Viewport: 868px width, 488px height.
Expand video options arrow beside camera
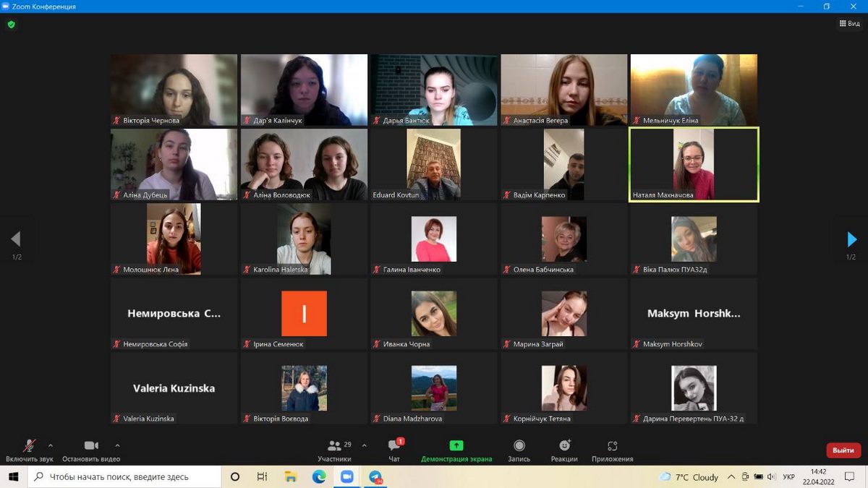click(x=117, y=445)
